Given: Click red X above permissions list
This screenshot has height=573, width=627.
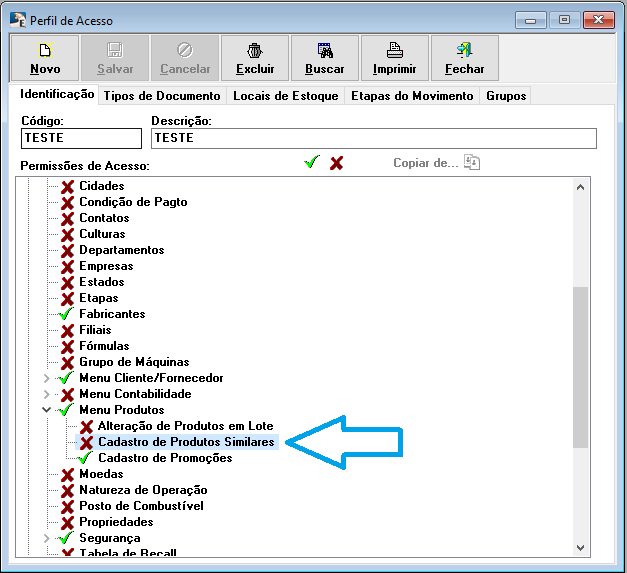Looking at the screenshot, I should click(337, 162).
